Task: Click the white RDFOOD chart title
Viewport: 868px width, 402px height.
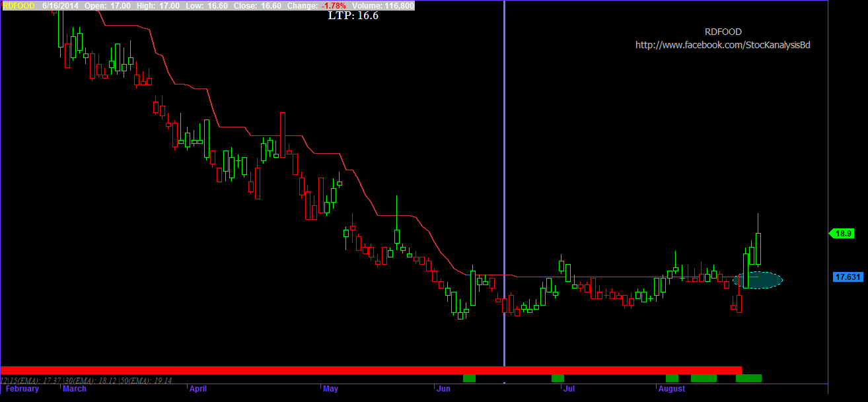Action: click(x=723, y=32)
